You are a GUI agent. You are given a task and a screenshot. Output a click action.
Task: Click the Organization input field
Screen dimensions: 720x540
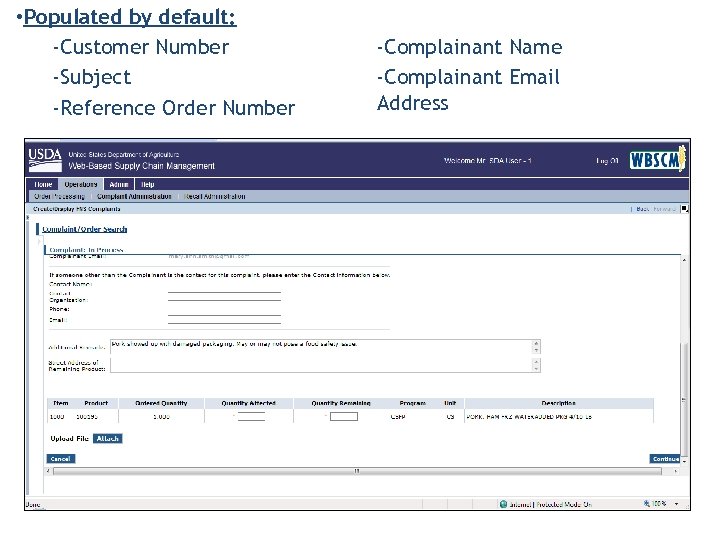pos(224,297)
